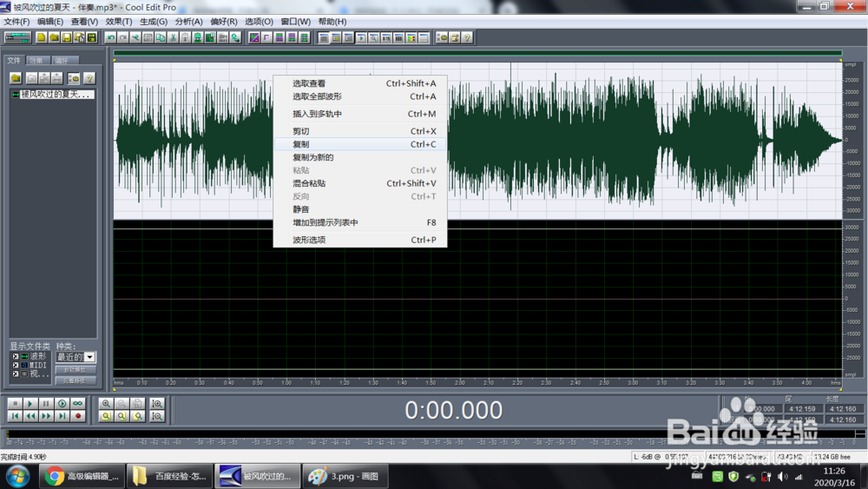The height and width of the screenshot is (489, 868).
Task: Click the green overview bar above the waveform
Action: 477,53
